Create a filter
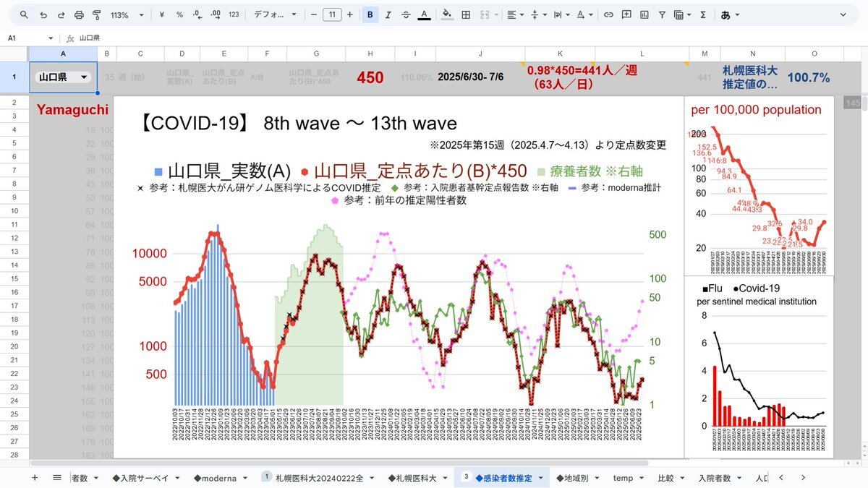868x488 pixels. [662, 14]
